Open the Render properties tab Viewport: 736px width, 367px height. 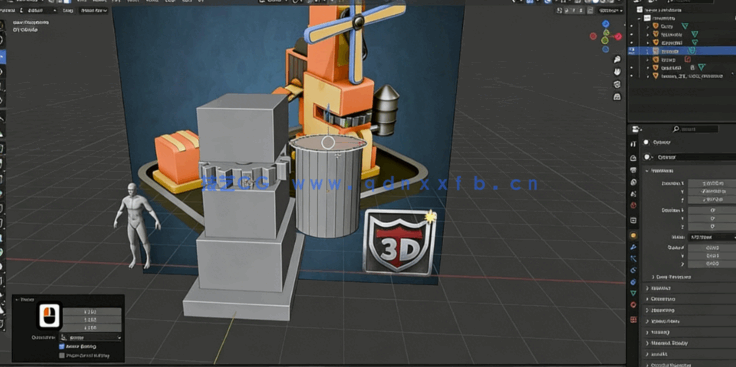(633, 158)
